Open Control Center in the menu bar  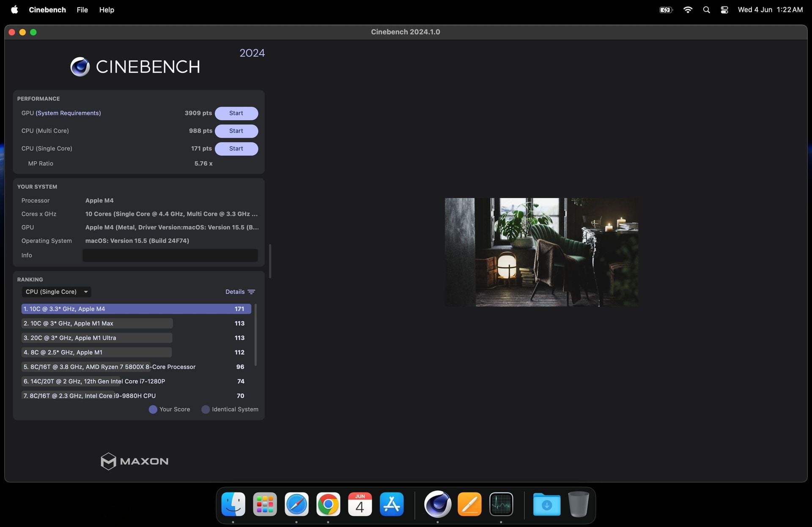click(x=724, y=10)
